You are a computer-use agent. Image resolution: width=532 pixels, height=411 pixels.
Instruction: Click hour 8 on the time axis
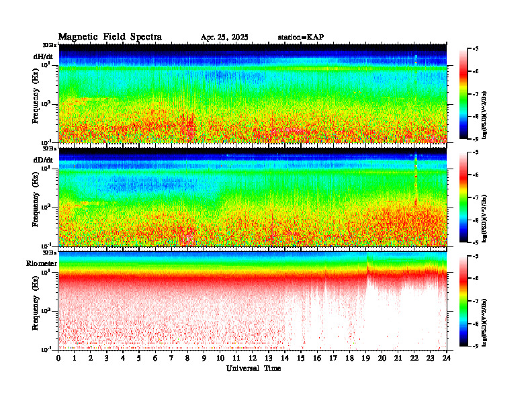187,358
